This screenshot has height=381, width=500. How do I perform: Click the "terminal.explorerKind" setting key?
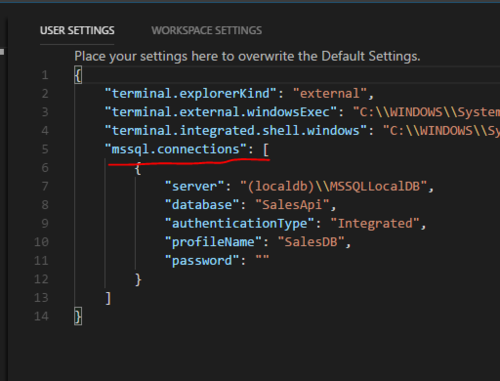pyautogui.click(x=191, y=94)
